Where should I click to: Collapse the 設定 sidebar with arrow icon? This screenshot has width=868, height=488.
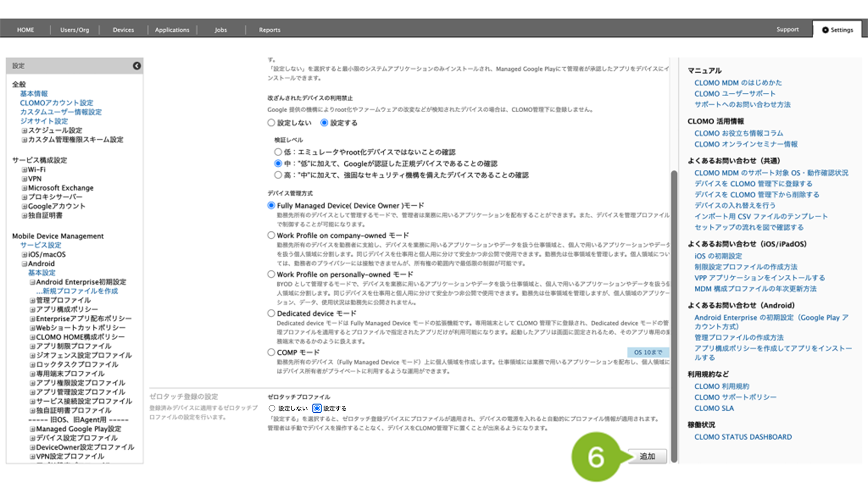click(137, 66)
